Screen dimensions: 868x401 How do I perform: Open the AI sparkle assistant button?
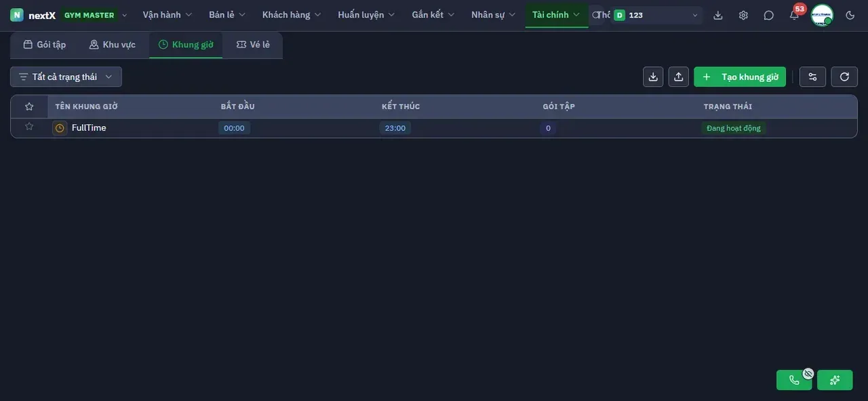[x=835, y=380]
